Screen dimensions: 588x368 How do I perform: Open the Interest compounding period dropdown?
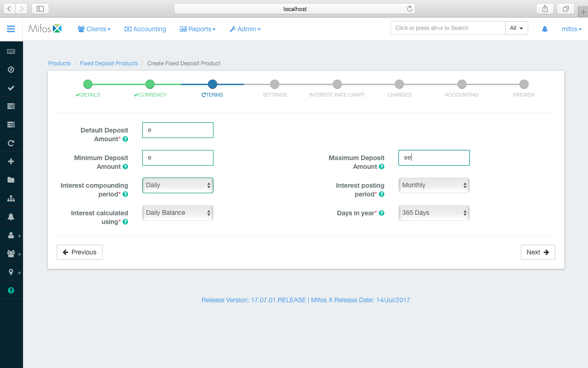[x=178, y=185]
